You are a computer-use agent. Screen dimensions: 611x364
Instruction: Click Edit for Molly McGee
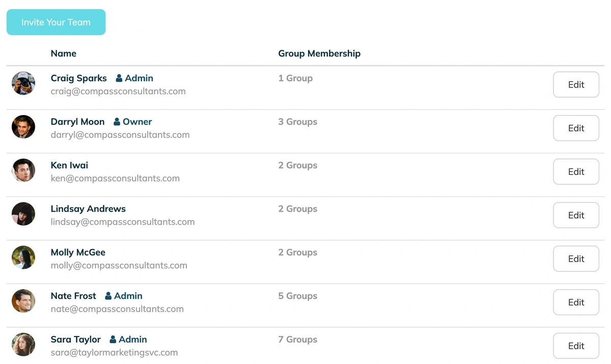click(x=576, y=259)
